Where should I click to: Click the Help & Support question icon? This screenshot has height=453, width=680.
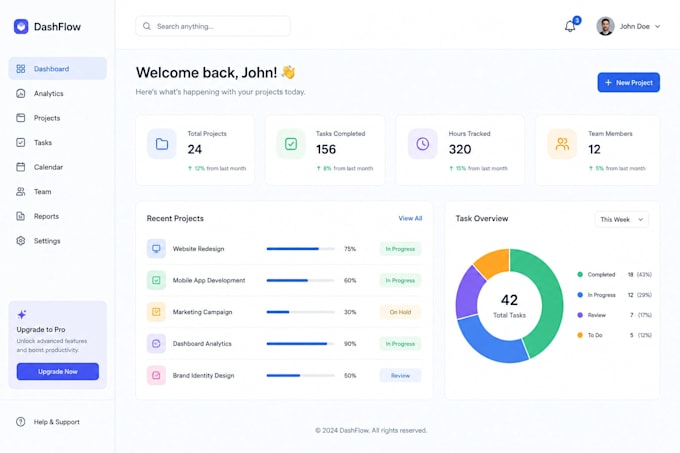tap(20, 421)
